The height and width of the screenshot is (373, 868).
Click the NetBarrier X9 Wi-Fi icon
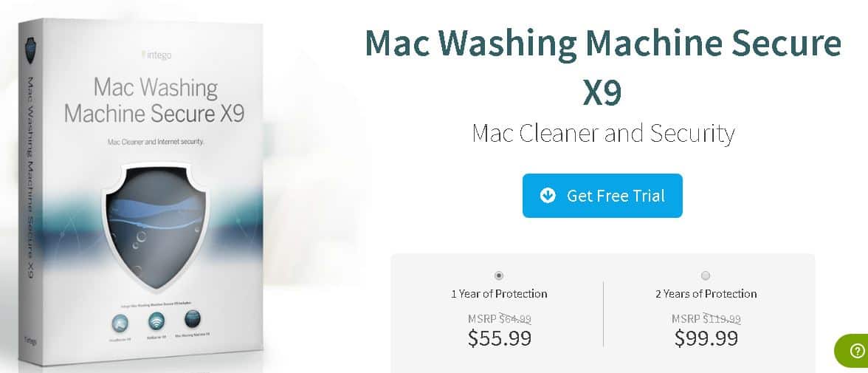156,320
